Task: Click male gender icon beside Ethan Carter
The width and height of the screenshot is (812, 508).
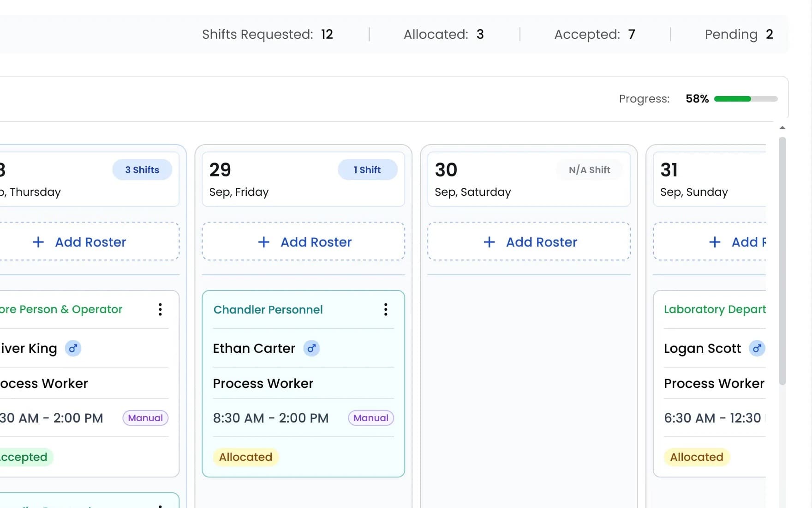Action: [311, 348]
